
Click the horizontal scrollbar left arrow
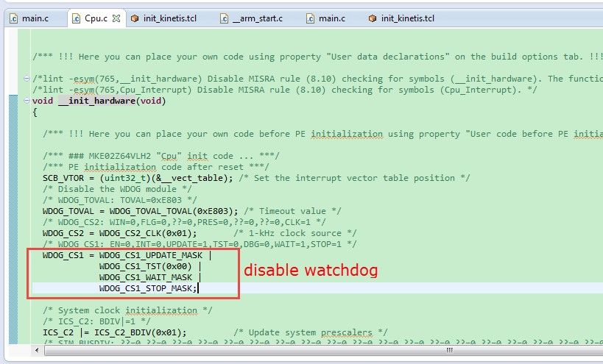(x=37, y=350)
